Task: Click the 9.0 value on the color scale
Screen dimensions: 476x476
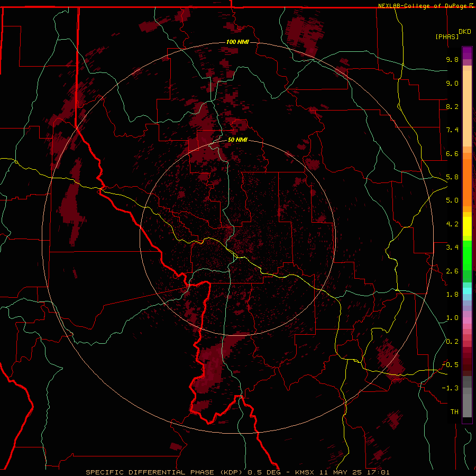Action: pyautogui.click(x=452, y=83)
